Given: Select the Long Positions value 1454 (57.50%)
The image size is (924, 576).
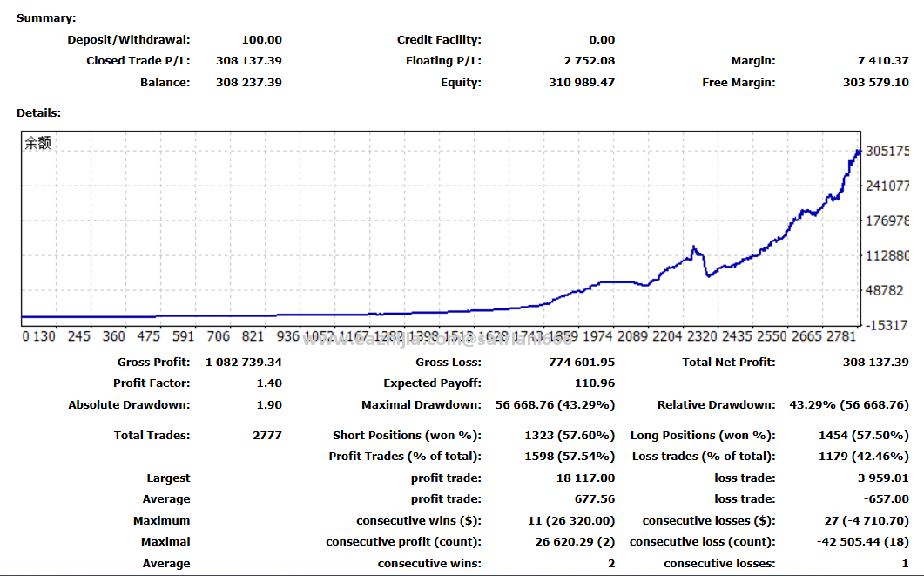Looking at the screenshot, I should click(864, 436).
